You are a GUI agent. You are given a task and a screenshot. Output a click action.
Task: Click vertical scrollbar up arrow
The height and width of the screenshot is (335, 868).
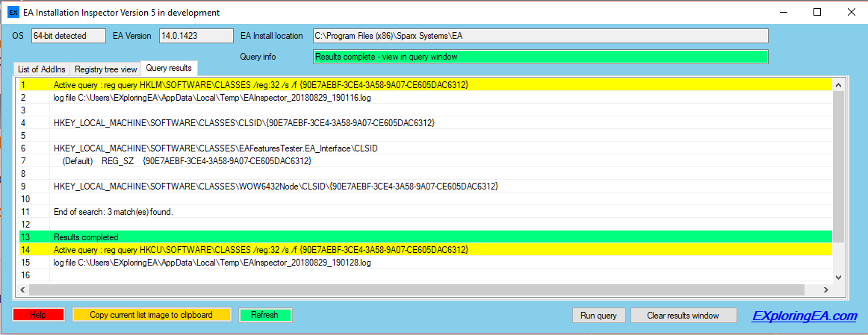click(838, 84)
